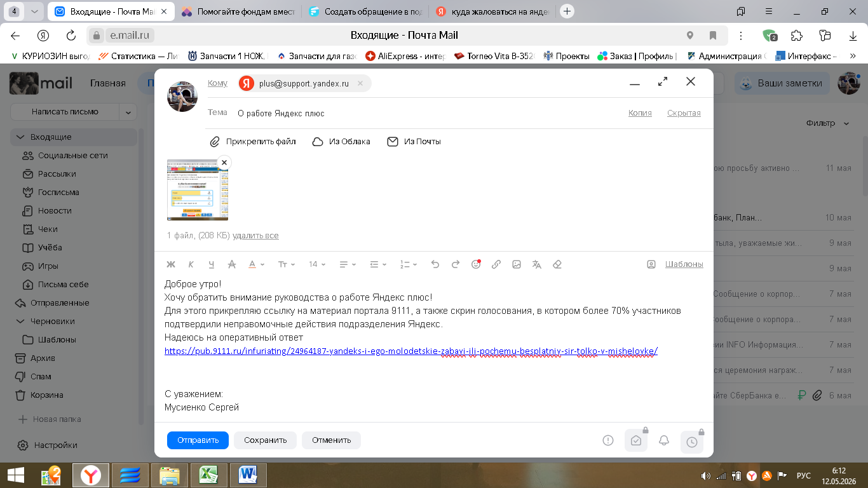Click Прикрепить файл to attach a file

pyautogui.click(x=253, y=142)
